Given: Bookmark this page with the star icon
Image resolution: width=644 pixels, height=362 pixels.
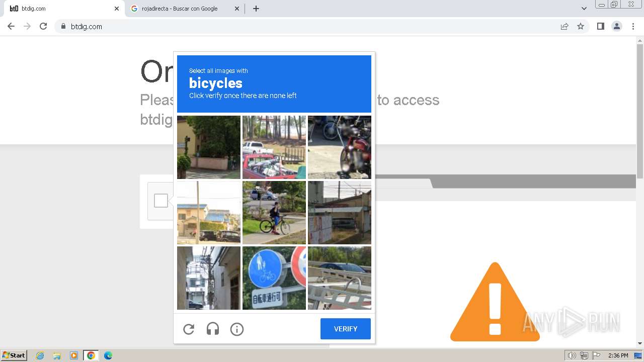Looking at the screenshot, I should pyautogui.click(x=581, y=26).
